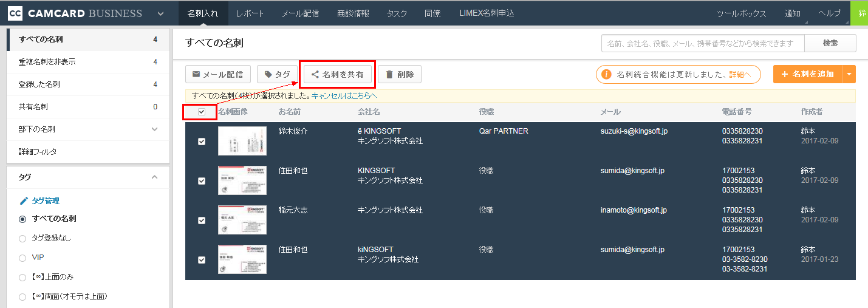
Task: Open the 商談情報 tab
Action: 353,13
